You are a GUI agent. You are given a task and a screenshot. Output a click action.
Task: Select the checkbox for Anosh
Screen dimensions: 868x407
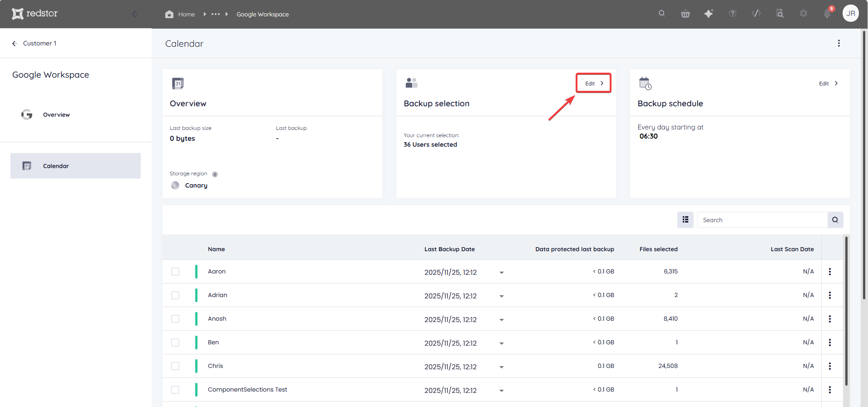pos(175,319)
